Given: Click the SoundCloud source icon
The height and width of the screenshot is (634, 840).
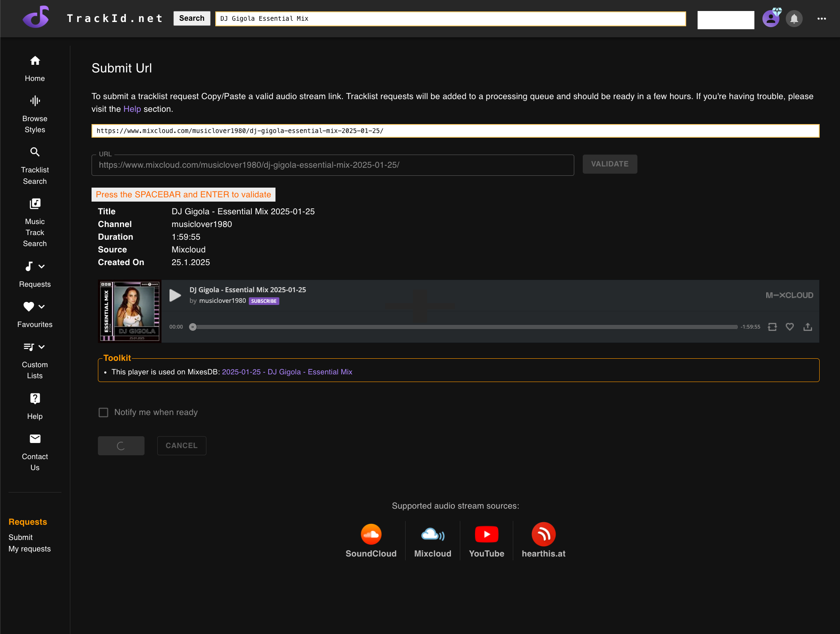Looking at the screenshot, I should pos(371,534).
